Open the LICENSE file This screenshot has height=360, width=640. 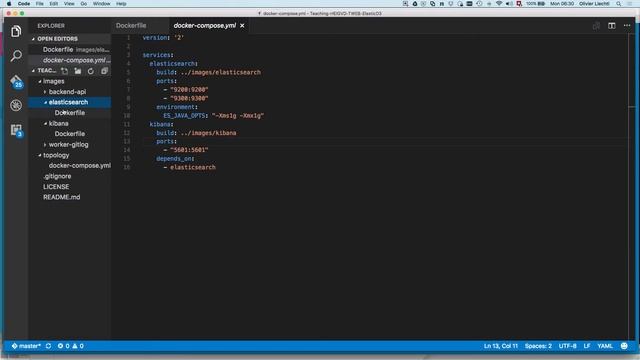point(56,187)
